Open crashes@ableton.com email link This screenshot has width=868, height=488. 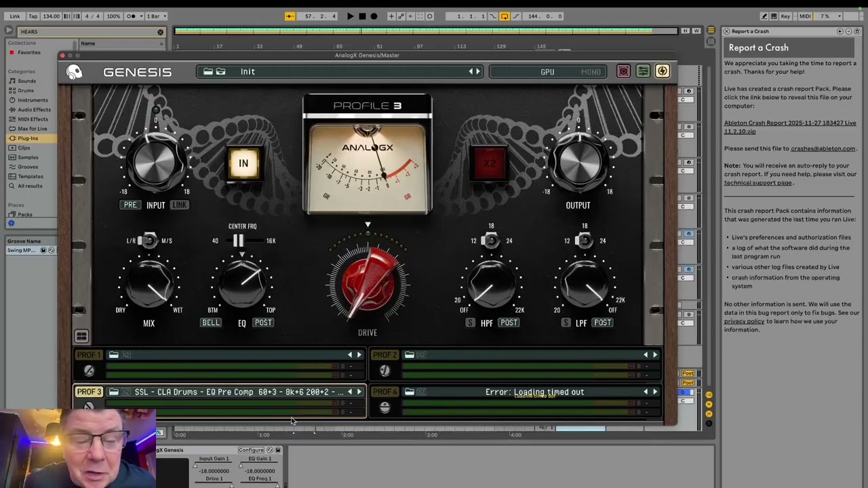(x=823, y=148)
